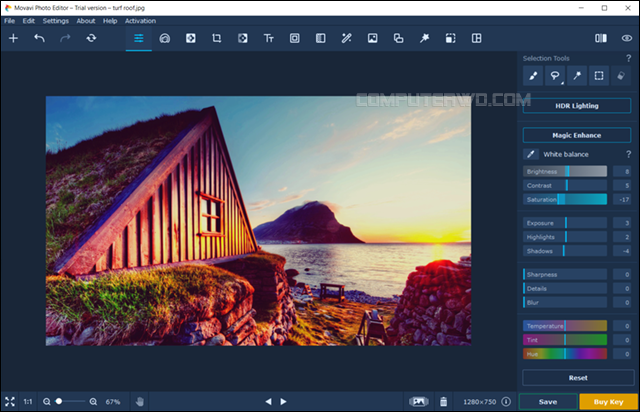Toggle the before/after split view
Screen dimensions: 640x412
601,38
